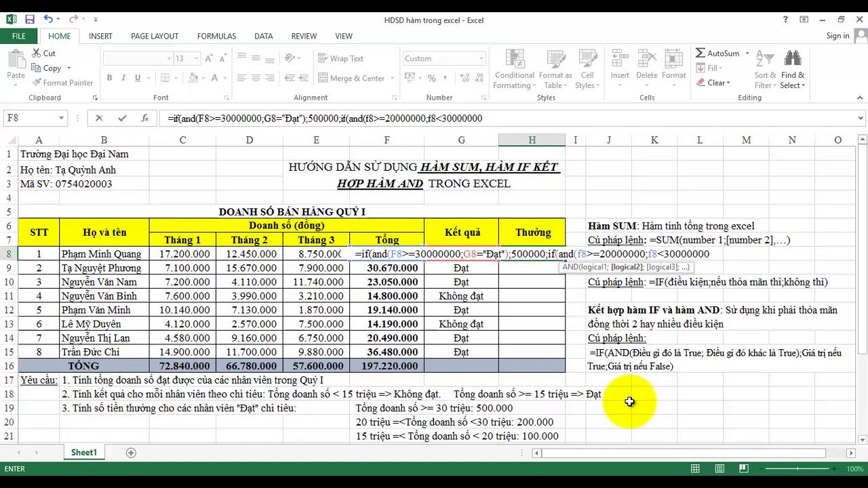Switch to the FORMULAS tab
The width and height of the screenshot is (868, 488).
point(216,36)
